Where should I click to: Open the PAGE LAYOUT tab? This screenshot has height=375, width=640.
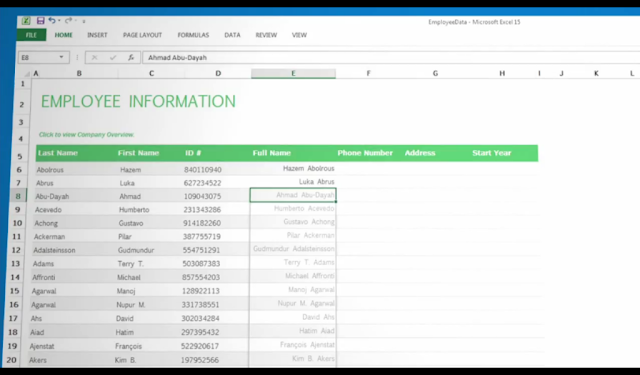click(142, 35)
